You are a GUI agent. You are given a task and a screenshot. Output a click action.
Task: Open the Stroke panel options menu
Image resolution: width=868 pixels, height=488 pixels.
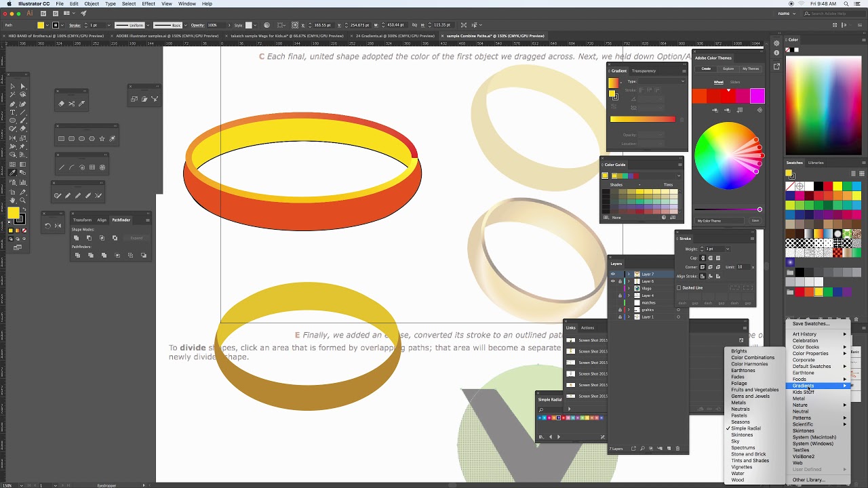(x=752, y=238)
